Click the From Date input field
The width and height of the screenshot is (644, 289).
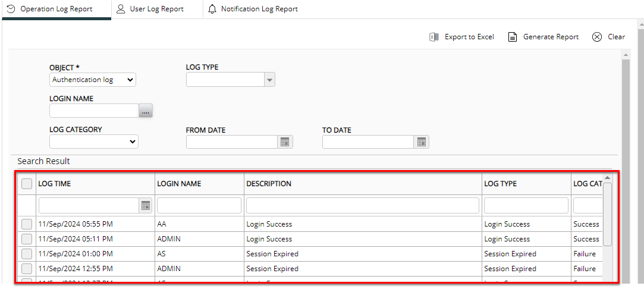click(x=232, y=142)
